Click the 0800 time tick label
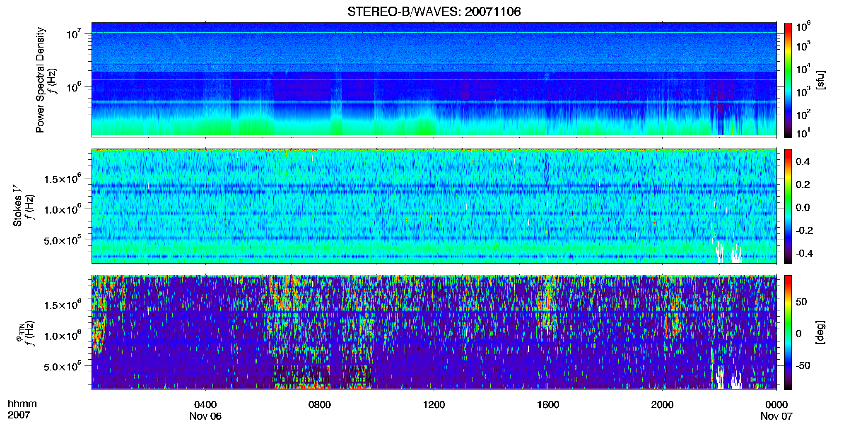 click(x=320, y=404)
